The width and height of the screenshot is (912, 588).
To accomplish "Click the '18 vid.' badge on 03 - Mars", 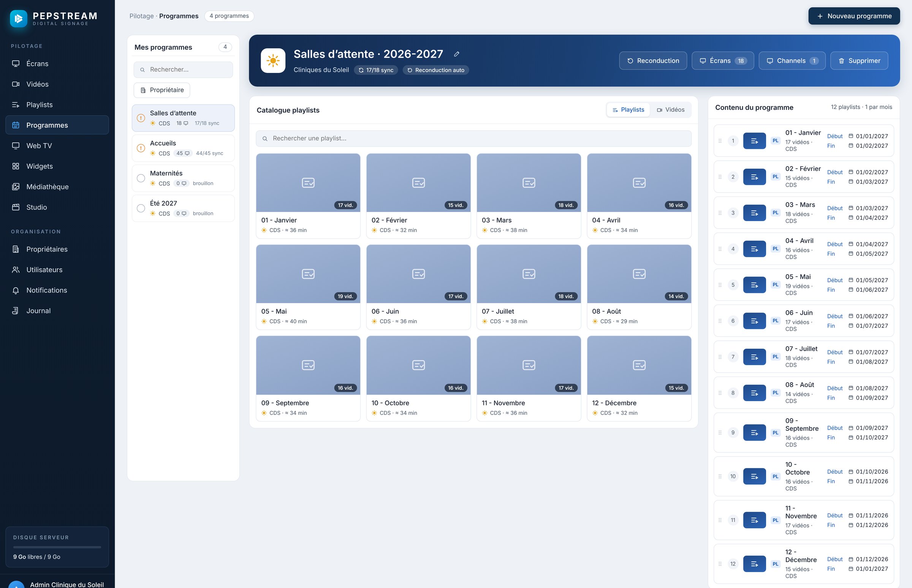I will (566, 205).
